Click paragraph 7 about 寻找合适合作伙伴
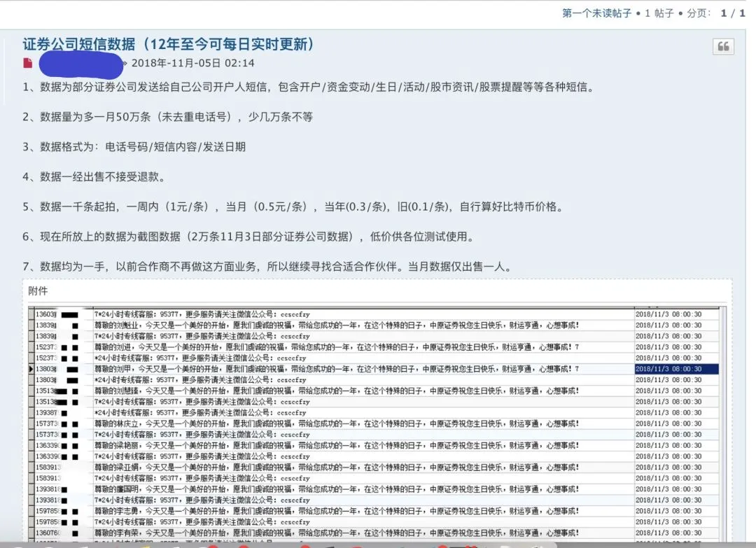 pos(268,267)
